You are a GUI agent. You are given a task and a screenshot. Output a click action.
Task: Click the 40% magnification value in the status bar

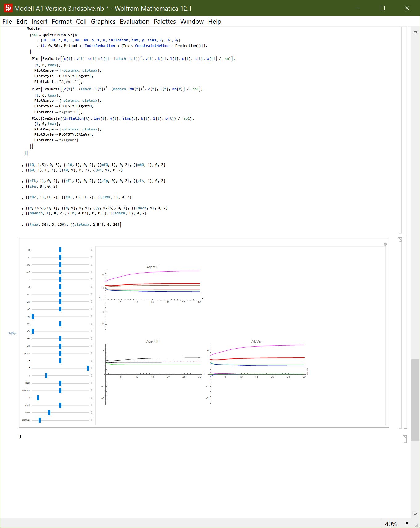click(391, 524)
